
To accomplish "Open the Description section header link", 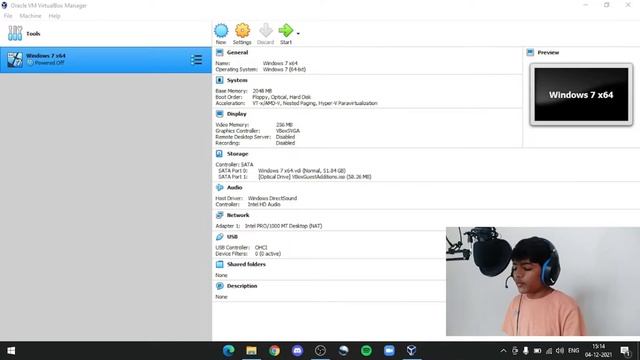I will click(x=242, y=286).
